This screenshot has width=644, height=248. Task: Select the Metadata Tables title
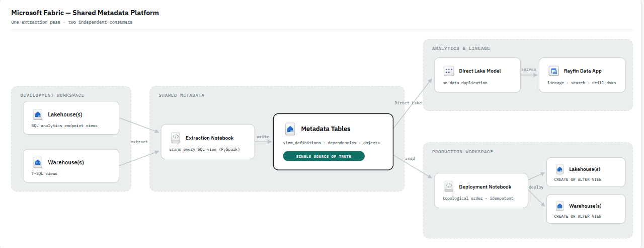[326, 129]
